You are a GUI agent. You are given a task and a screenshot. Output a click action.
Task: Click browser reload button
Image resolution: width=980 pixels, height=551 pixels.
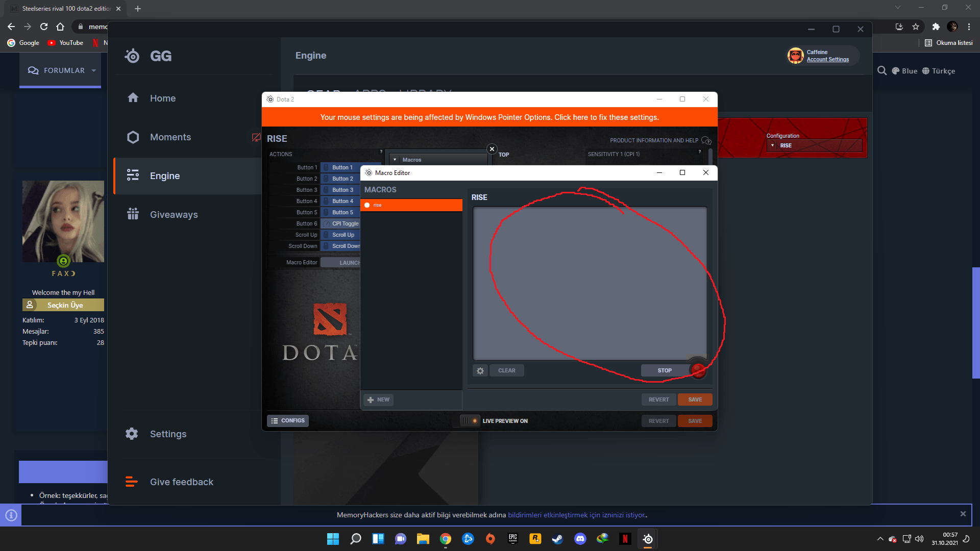[44, 27]
